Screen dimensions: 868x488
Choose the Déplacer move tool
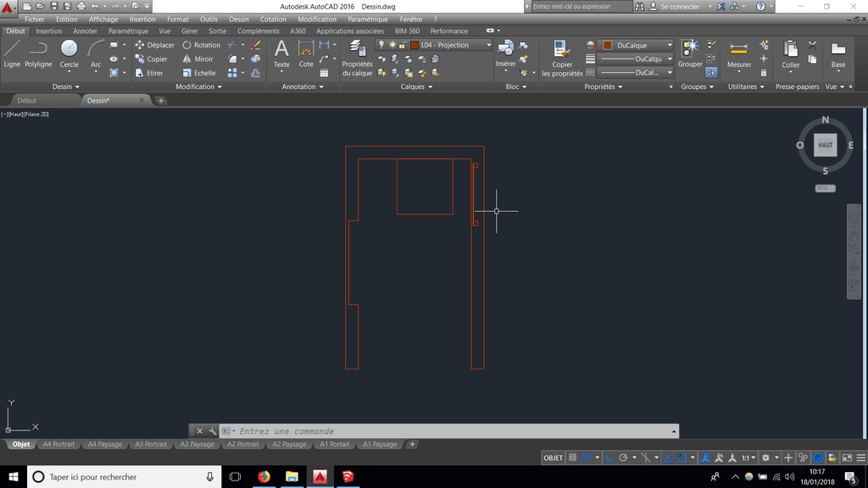pos(155,45)
